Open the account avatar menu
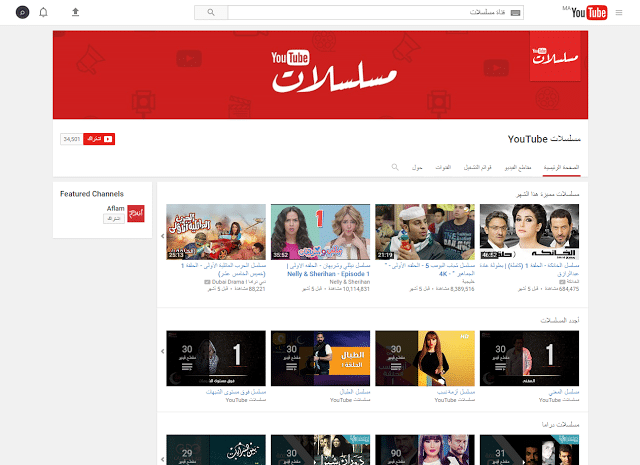 (x=22, y=13)
